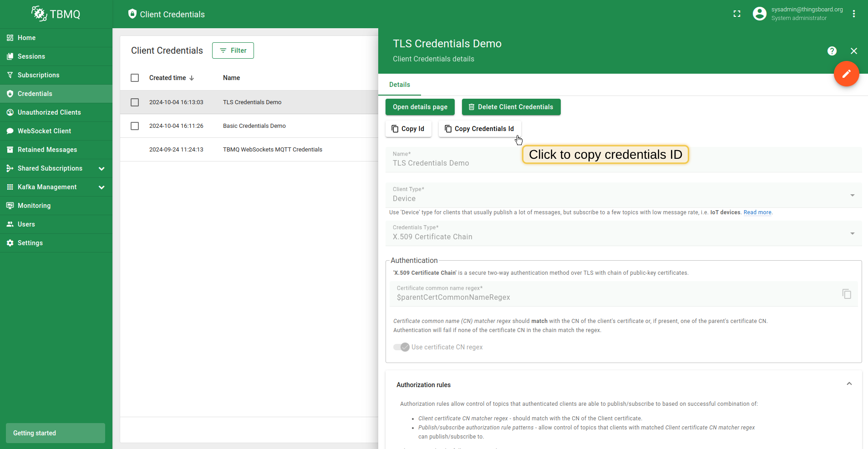Click the orange pencil edit button
This screenshot has height=449, width=868.
846,74
